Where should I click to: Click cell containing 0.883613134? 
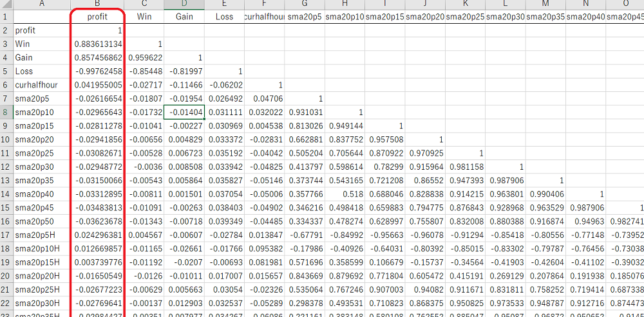[97, 44]
